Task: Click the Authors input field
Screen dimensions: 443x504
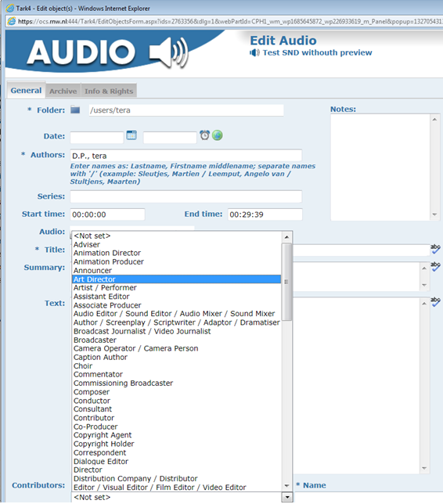Action: tap(185, 156)
